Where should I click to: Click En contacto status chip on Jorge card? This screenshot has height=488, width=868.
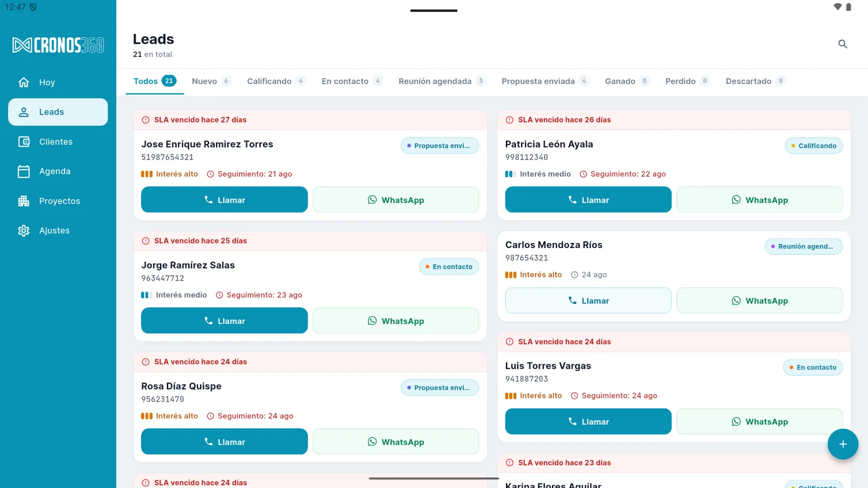point(449,267)
